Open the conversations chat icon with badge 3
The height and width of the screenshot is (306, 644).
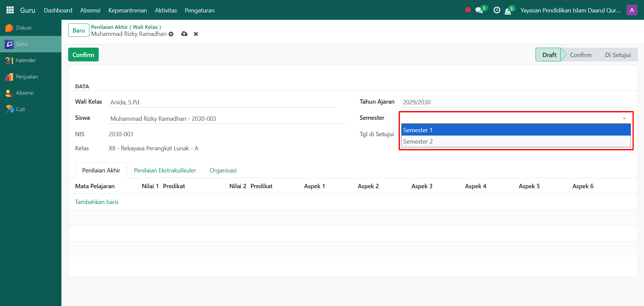(479, 10)
